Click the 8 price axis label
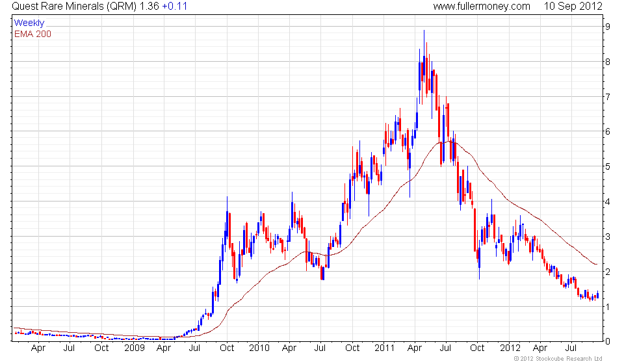Screen dimensions: 637x364 (607, 62)
